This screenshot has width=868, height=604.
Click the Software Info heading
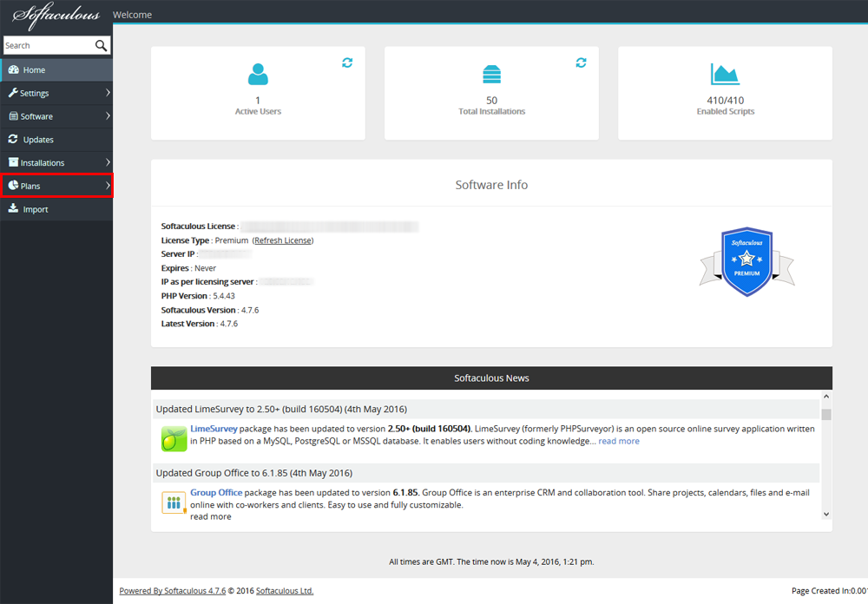click(x=491, y=185)
